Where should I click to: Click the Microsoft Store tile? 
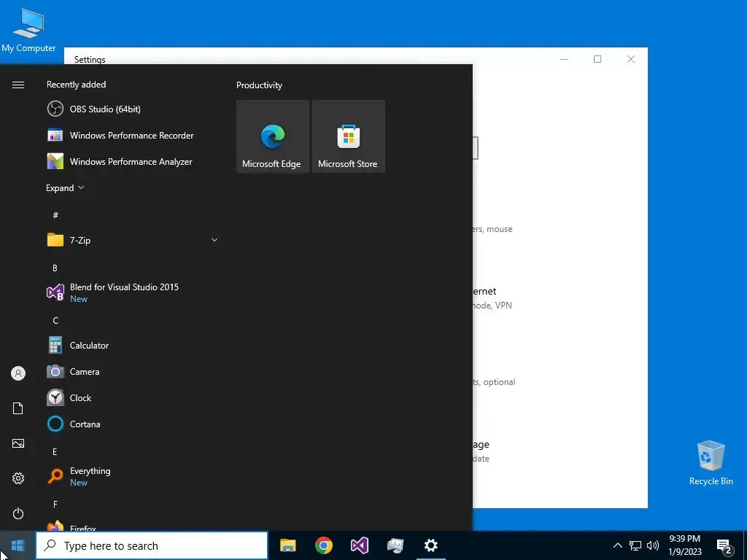tap(348, 136)
